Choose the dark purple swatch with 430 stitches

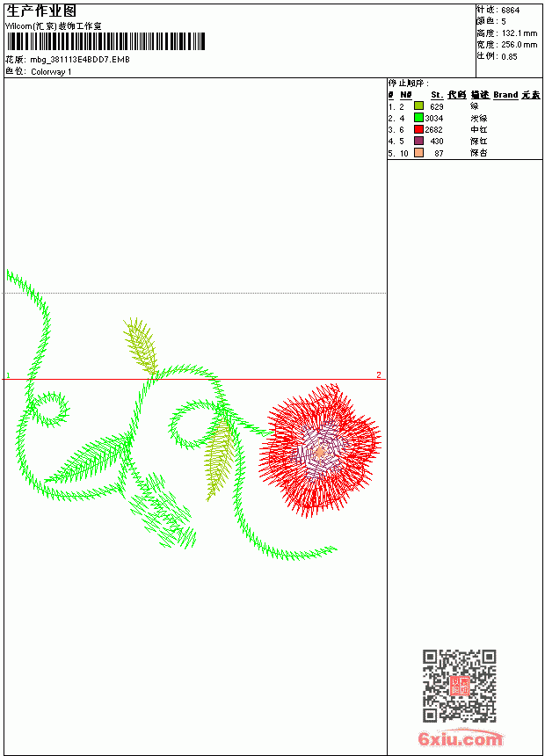pyautogui.click(x=418, y=141)
